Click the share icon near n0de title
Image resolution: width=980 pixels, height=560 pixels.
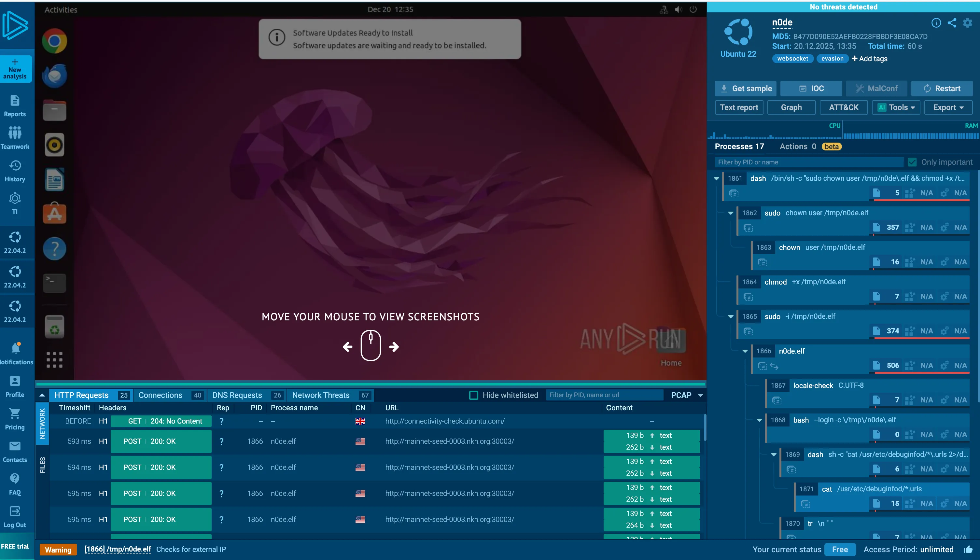tap(952, 23)
